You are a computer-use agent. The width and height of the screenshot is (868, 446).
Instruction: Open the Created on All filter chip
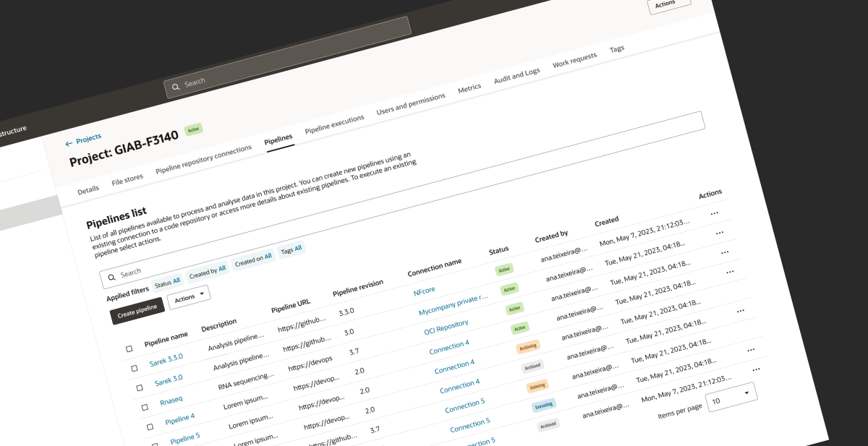point(253,259)
